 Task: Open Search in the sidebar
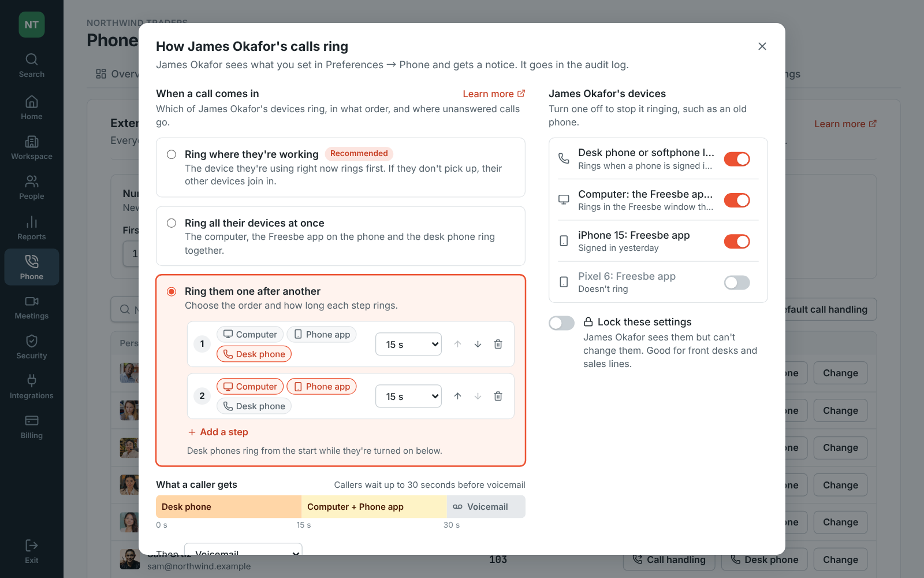tap(32, 66)
